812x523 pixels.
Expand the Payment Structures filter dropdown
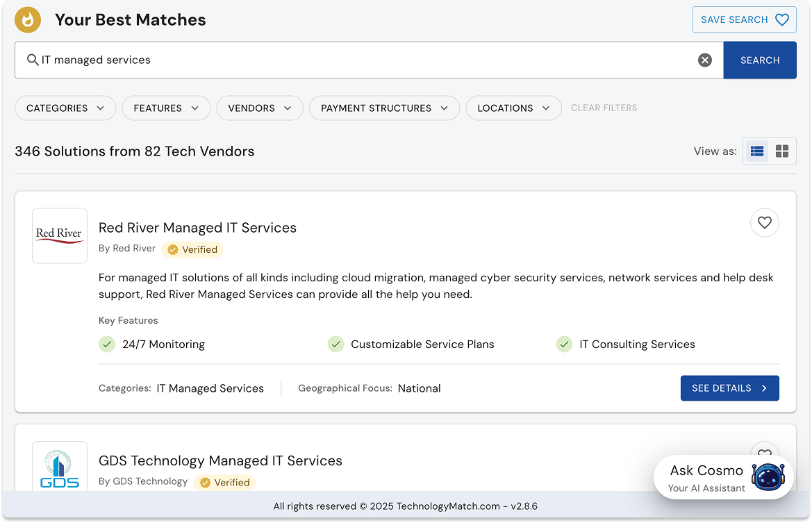click(384, 108)
